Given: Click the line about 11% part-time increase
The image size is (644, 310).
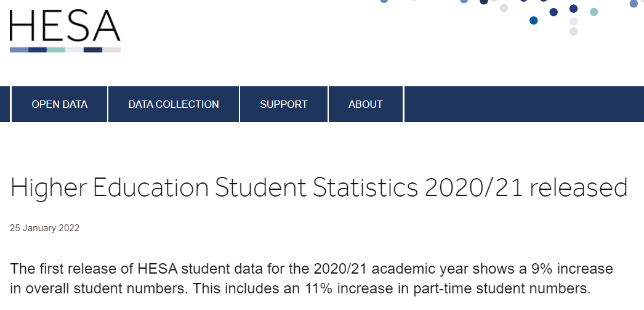Looking at the screenshot, I should point(299,287).
